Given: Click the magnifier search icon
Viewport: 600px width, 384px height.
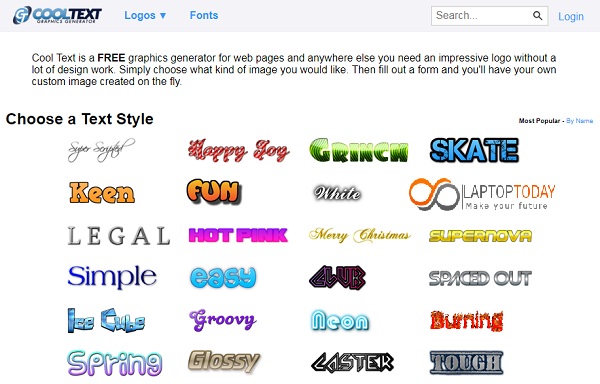Looking at the screenshot, I should coord(538,16).
